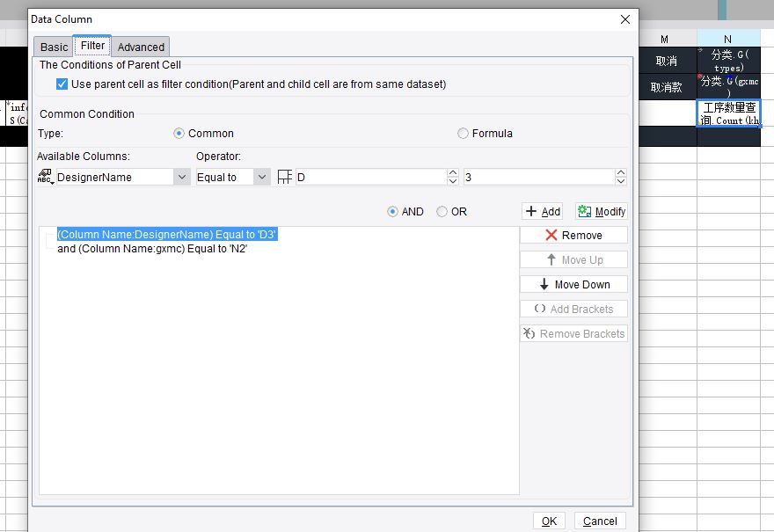Click the 分类.G(gxmc) cell
This screenshot has height=532, width=774.
click(x=728, y=87)
